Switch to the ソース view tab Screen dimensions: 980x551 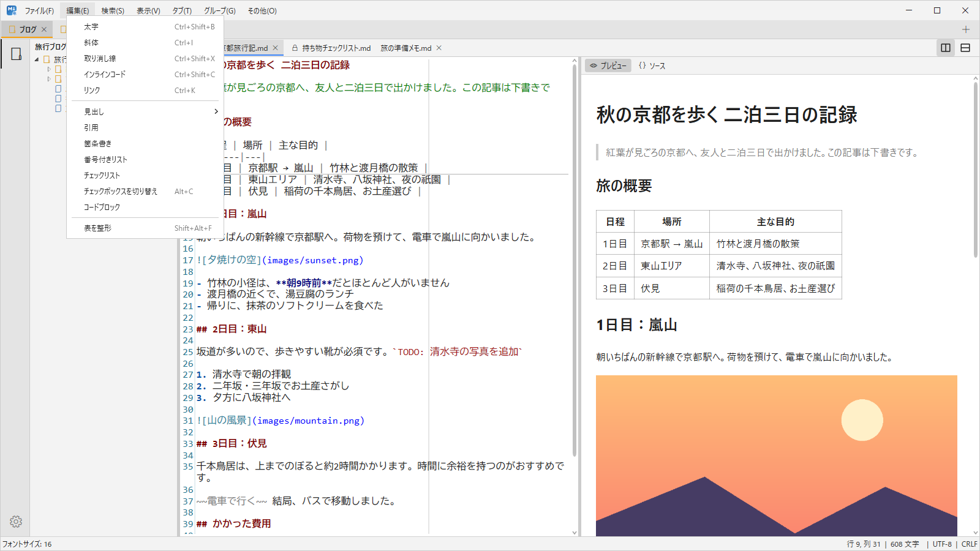pos(652,66)
